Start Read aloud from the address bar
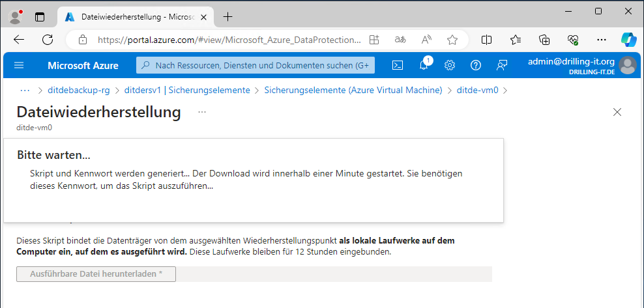The height and width of the screenshot is (308, 644). [x=427, y=40]
